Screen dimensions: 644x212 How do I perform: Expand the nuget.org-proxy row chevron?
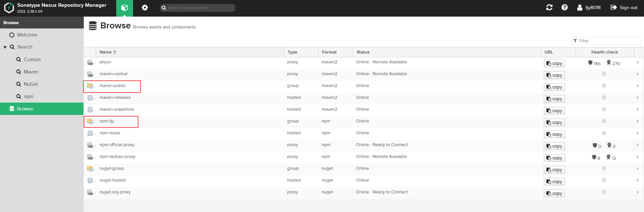[x=637, y=192]
